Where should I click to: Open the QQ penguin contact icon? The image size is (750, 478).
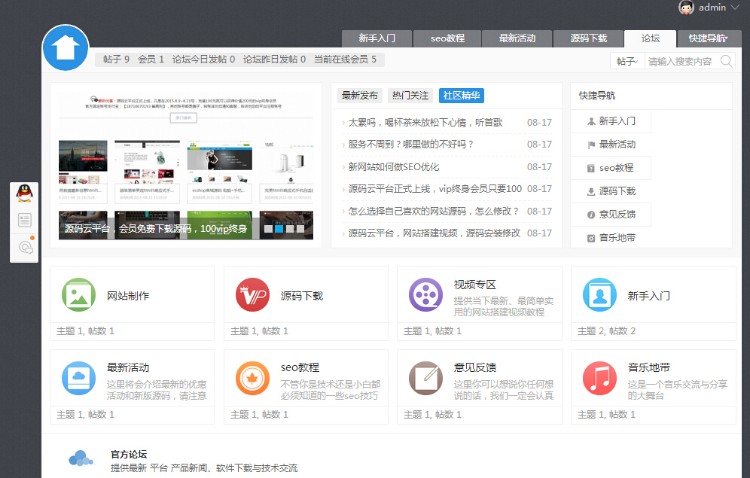(24, 193)
